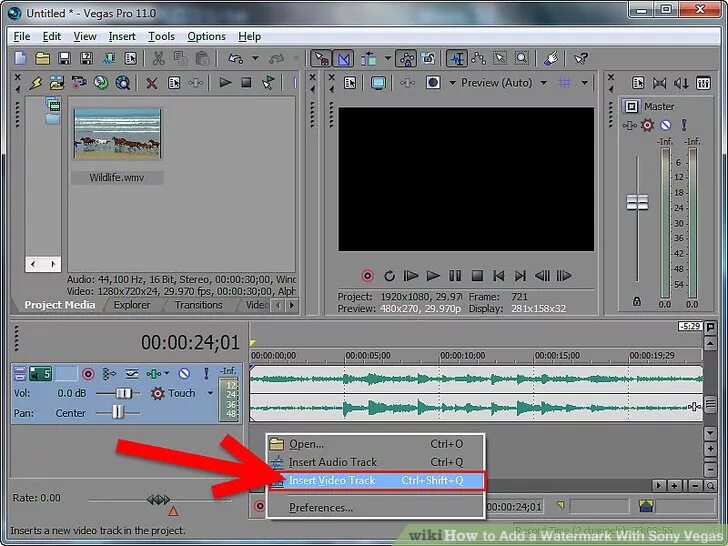This screenshot has height=546, width=728.
Task: Open the Undo history dropdown arrow
Action: (x=255, y=58)
